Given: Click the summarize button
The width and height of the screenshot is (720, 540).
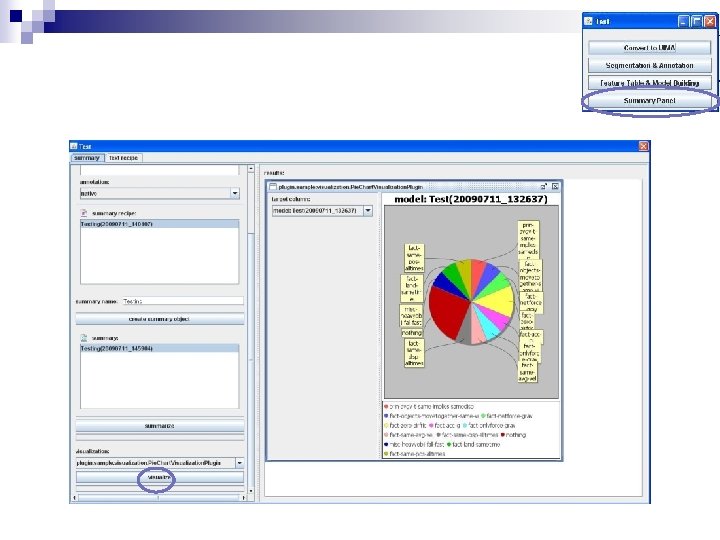Looking at the screenshot, I should click(x=159, y=426).
